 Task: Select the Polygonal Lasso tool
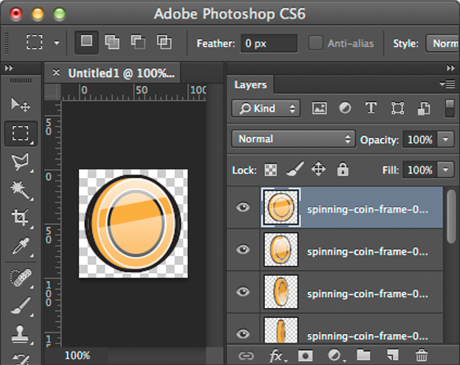(x=20, y=162)
